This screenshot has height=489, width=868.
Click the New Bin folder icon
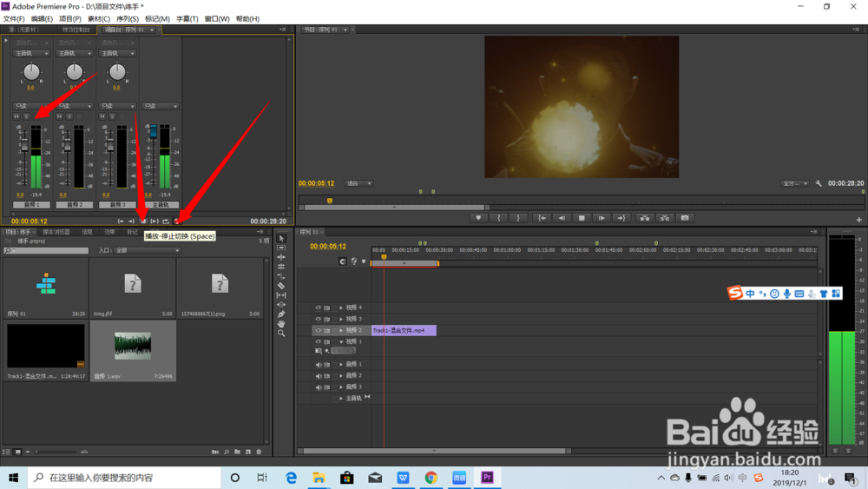click(238, 452)
